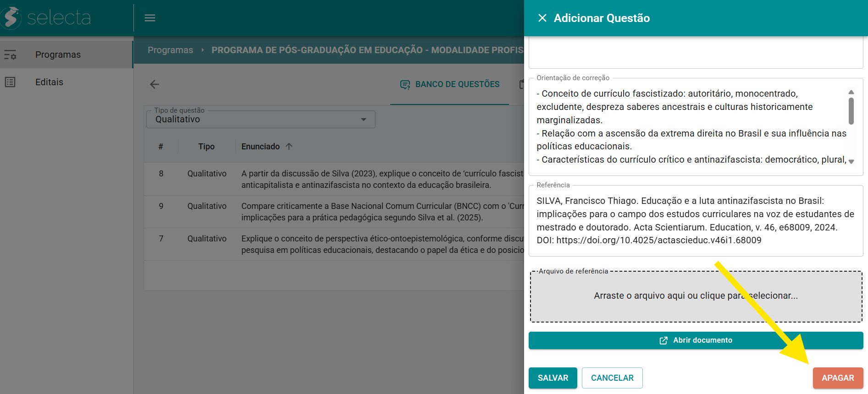
Task: Go back using the left arrow
Action: [x=155, y=84]
